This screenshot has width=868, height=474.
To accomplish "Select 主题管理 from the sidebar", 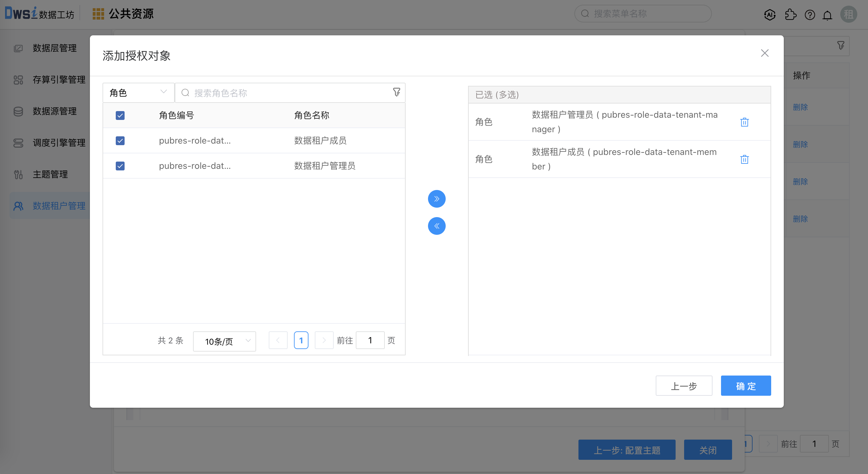I will [x=50, y=174].
